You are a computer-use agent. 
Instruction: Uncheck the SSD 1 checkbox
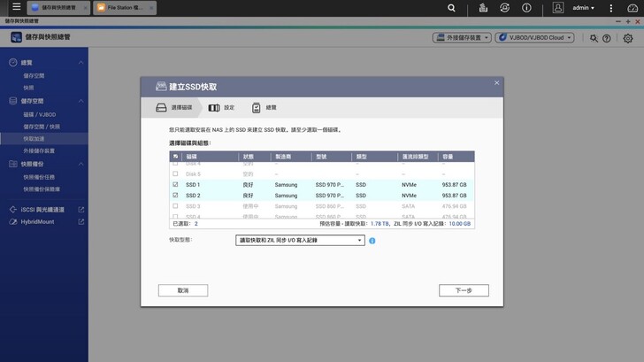tap(175, 185)
